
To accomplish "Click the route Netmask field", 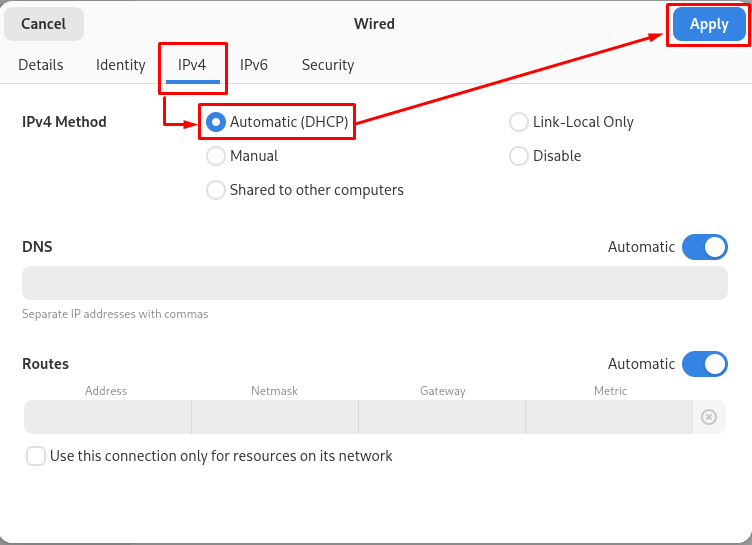I will tap(274, 417).
